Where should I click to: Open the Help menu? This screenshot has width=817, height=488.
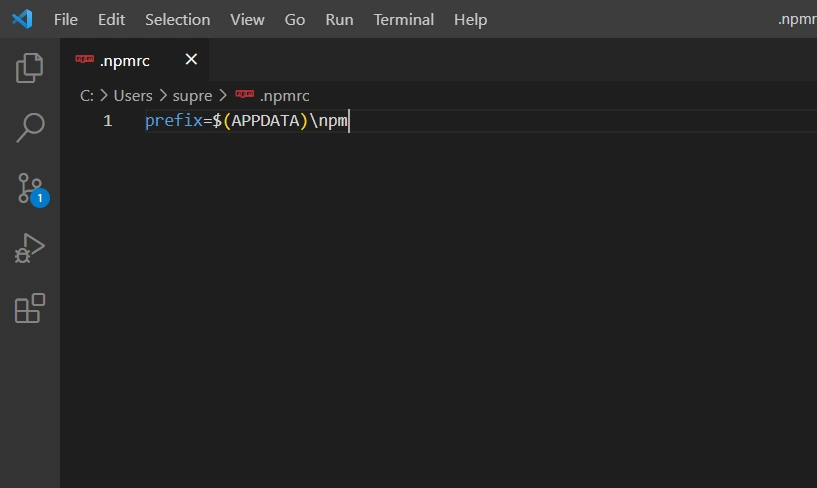pos(470,20)
